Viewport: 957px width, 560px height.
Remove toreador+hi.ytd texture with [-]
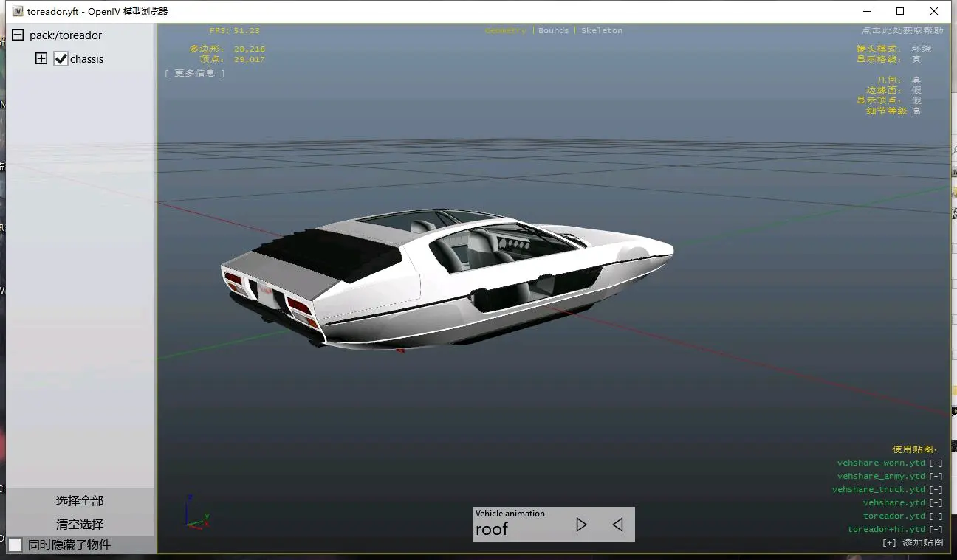tap(936, 530)
